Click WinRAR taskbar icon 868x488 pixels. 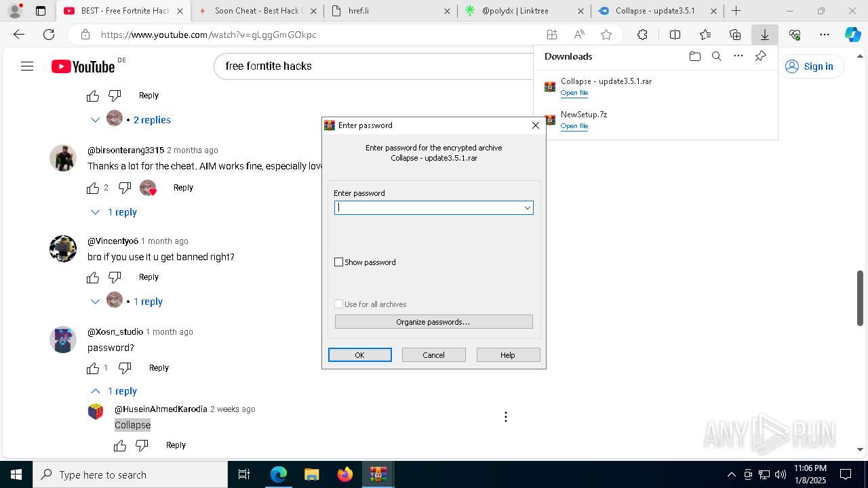pos(378,474)
